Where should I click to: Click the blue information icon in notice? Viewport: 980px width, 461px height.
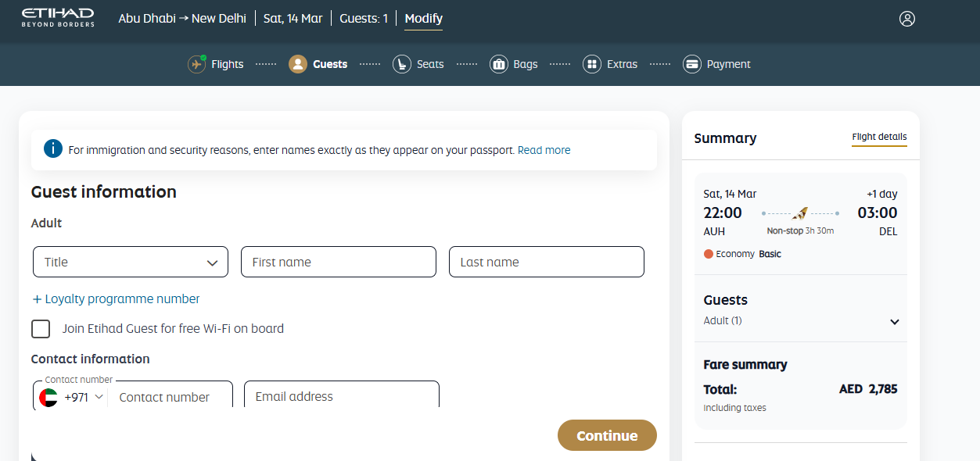pos(53,149)
